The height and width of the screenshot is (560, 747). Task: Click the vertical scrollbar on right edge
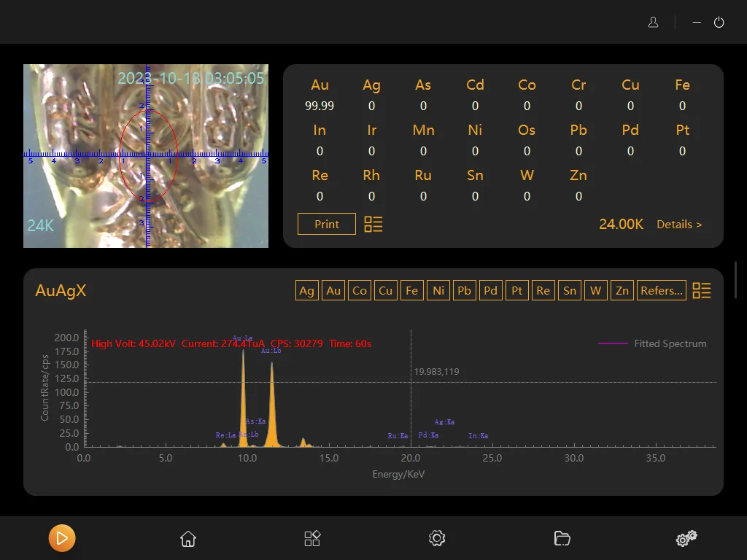click(x=735, y=279)
